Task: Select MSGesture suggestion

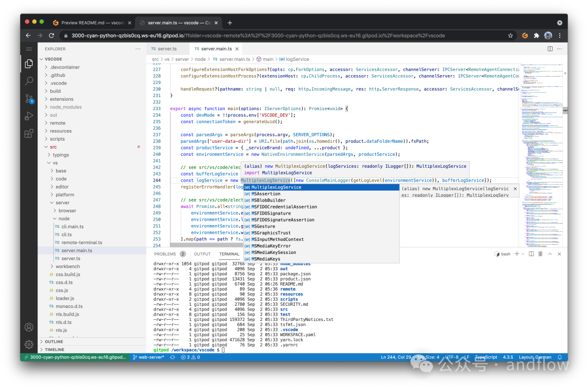Action: (x=321, y=227)
